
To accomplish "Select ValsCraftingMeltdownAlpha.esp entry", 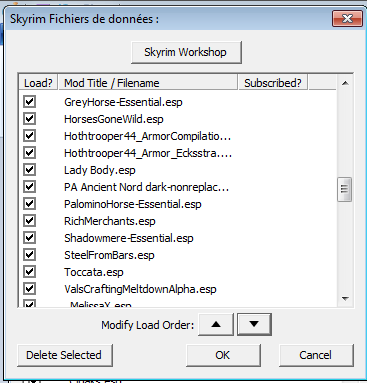I will [x=140, y=289].
